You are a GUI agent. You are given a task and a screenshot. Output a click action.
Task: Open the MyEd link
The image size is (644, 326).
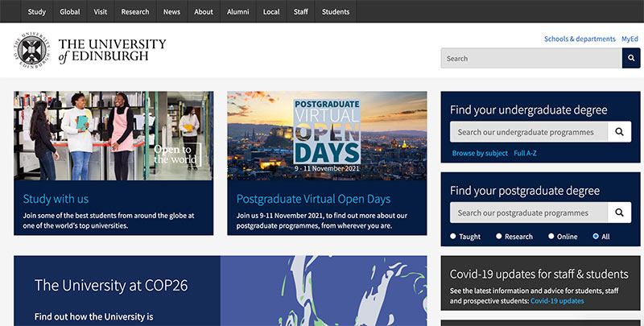(x=630, y=39)
